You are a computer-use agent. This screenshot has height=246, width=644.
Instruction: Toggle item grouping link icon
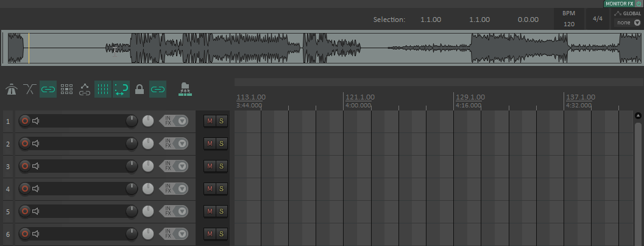[x=48, y=90]
